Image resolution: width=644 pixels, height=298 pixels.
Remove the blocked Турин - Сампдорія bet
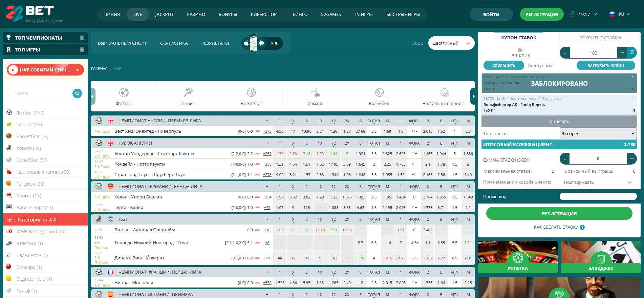coord(632,77)
